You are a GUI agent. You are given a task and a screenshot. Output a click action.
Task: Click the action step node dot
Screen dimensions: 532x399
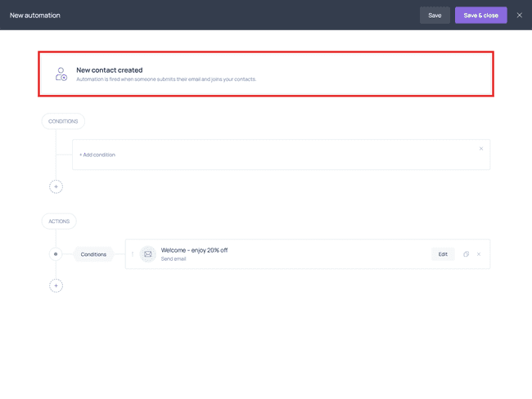[56, 254]
